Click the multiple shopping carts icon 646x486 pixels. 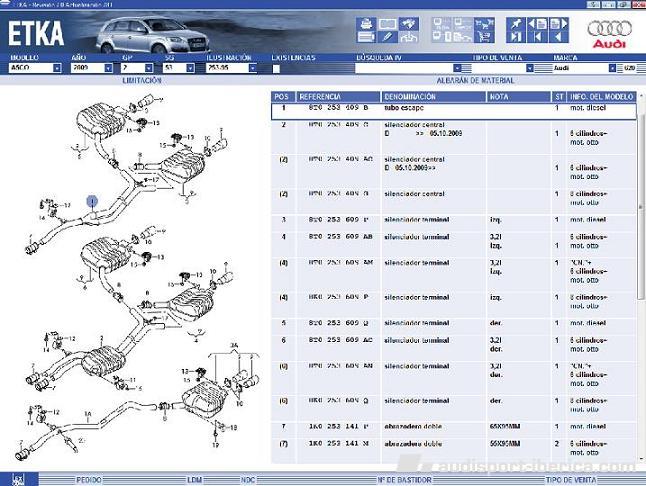pyautogui.click(x=484, y=23)
